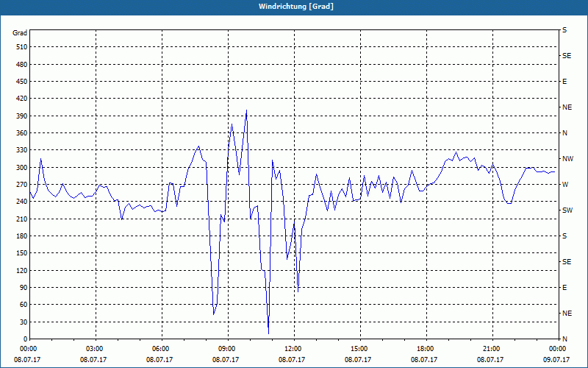The height and width of the screenshot is (368, 588).
Task: Click the 420 degree axis label
Action: point(22,99)
